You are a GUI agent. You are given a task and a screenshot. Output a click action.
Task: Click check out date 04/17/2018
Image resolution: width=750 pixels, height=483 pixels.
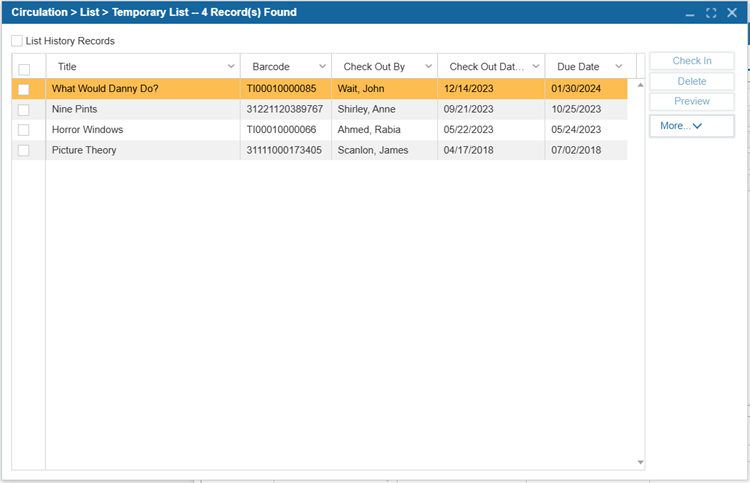(468, 150)
